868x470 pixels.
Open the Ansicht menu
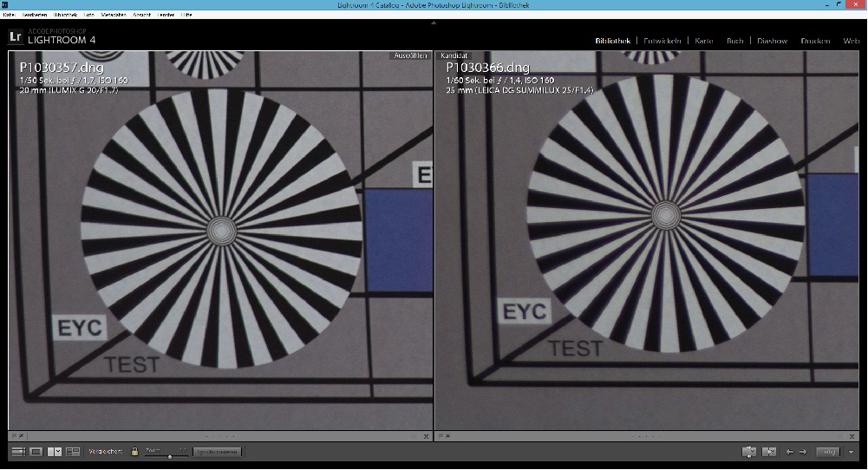[141, 15]
